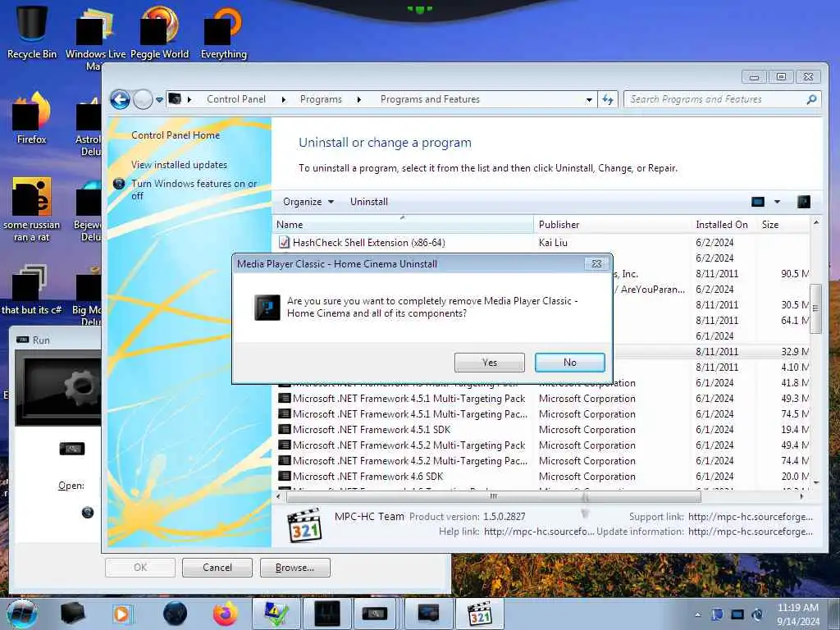Open the Windows Start orb
The image size is (840, 630).
point(22,614)
